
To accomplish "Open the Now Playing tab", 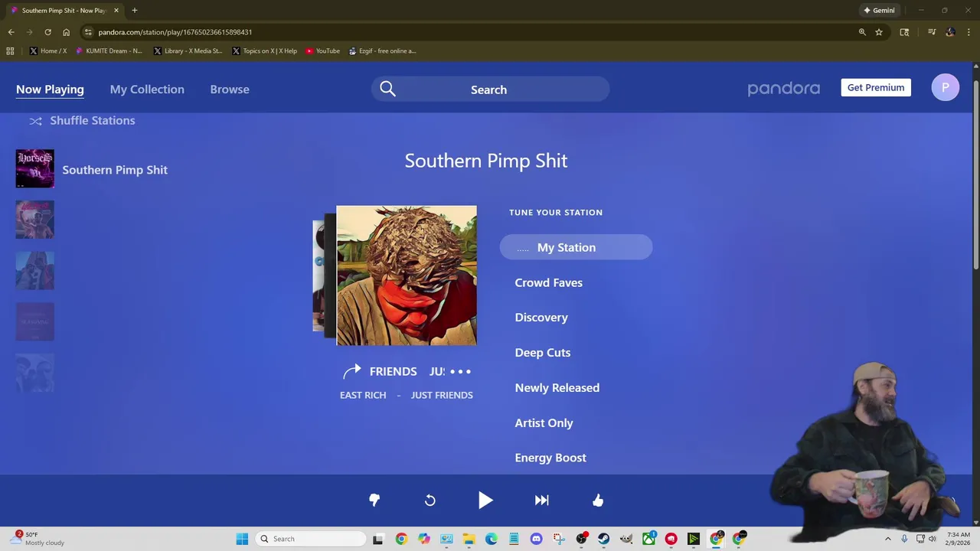I will tap(50, 90).
